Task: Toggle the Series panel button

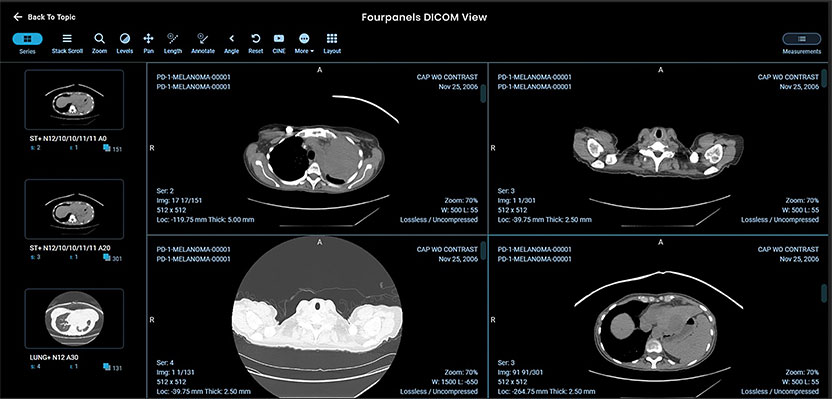Action: point(27,39)
